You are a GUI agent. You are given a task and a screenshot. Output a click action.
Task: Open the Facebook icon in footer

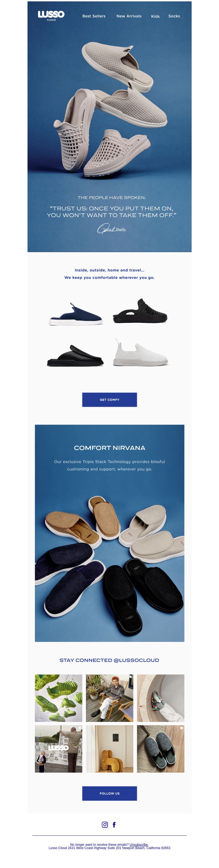coord(114,824)
